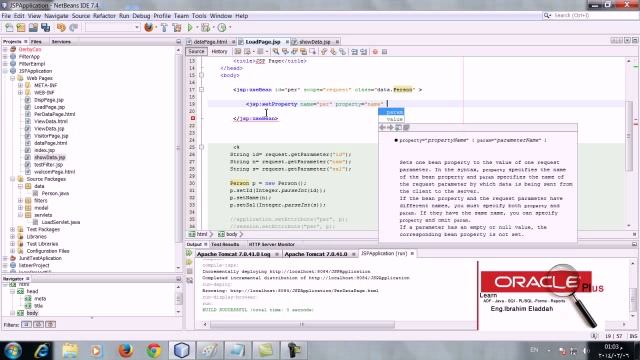The image size is (640, 360).
Task: Run the project with green arrow
Action: (190, 27)
